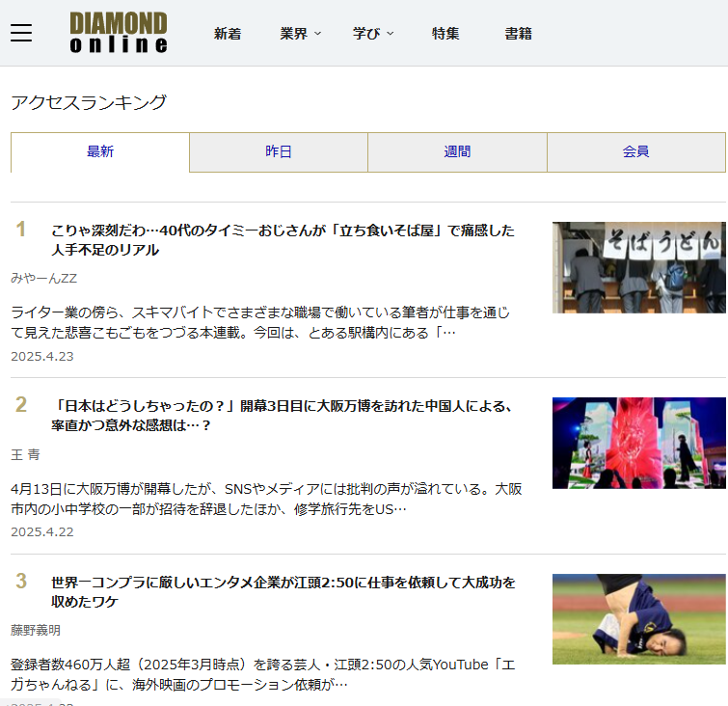
Task: Click author name 藤野義明
Action: pyautogui.click(x=36, y=631)
